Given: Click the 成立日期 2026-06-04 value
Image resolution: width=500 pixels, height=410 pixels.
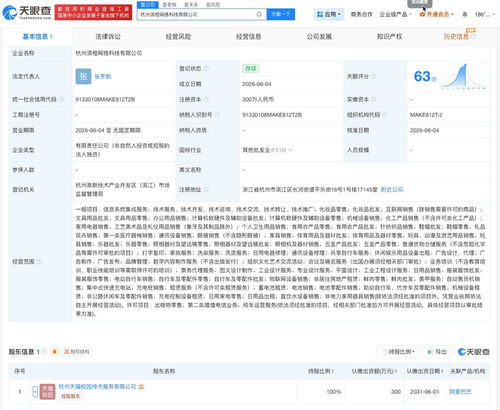Looking at the screenshot, I should (257, 84).
